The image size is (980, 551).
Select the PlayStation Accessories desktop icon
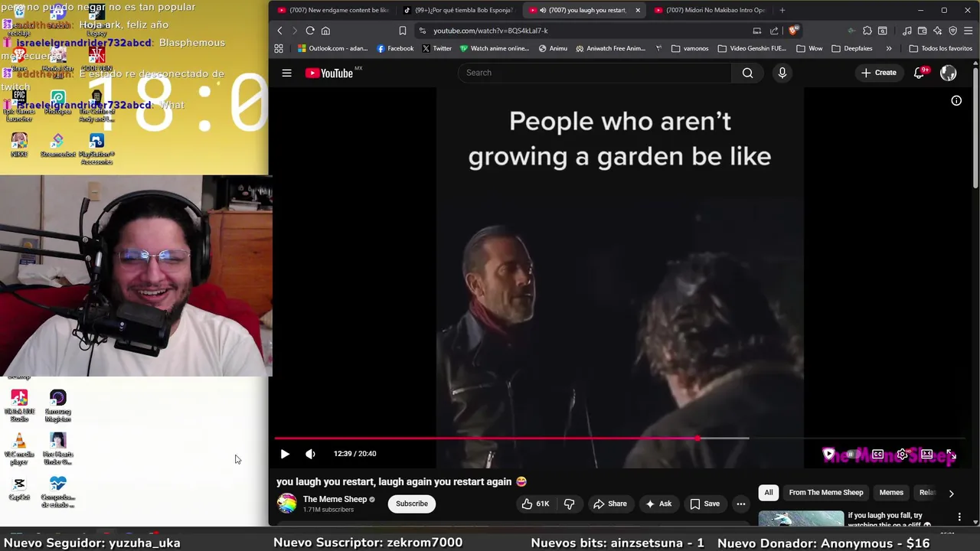tap(96, 149)
